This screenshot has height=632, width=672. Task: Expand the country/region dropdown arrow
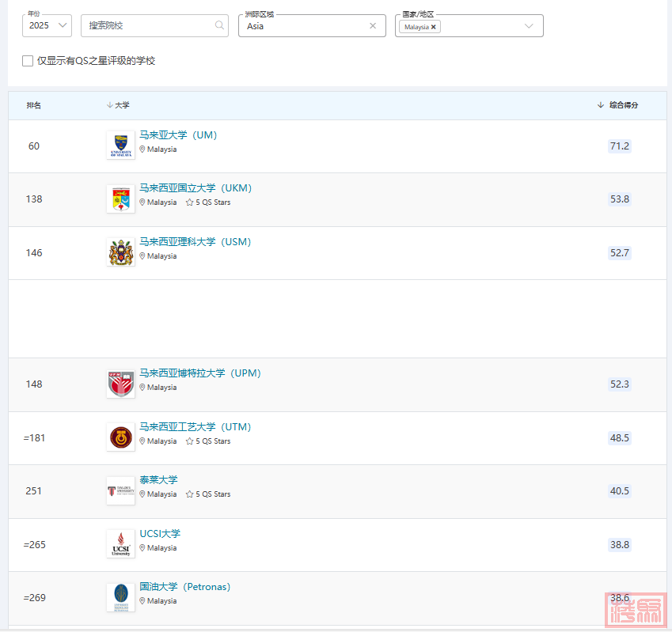pos(529,25)
